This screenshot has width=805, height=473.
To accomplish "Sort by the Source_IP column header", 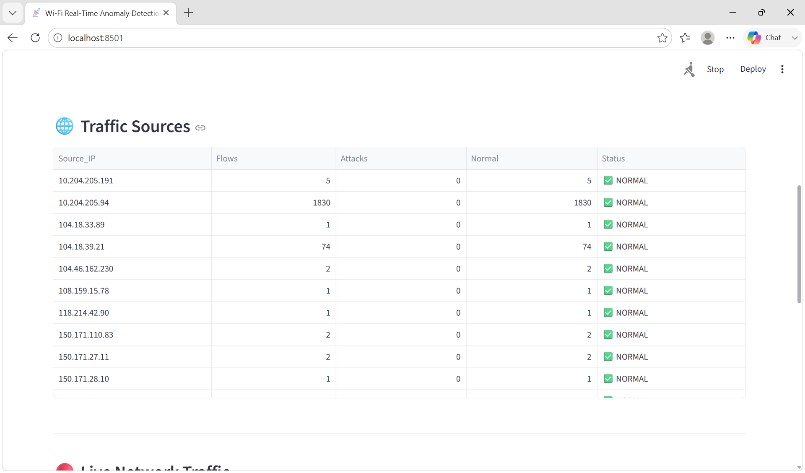I will pyautogui.click(x=132, y=159).
